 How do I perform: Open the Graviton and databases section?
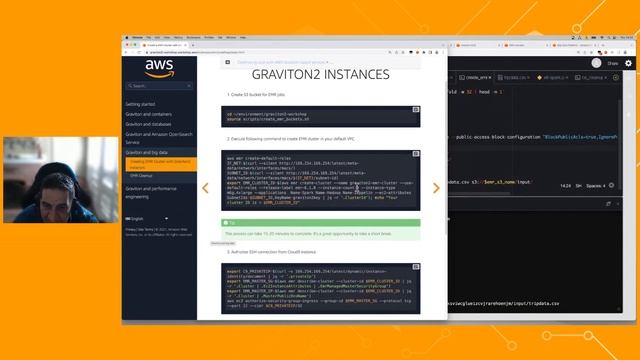pos(148,124)
